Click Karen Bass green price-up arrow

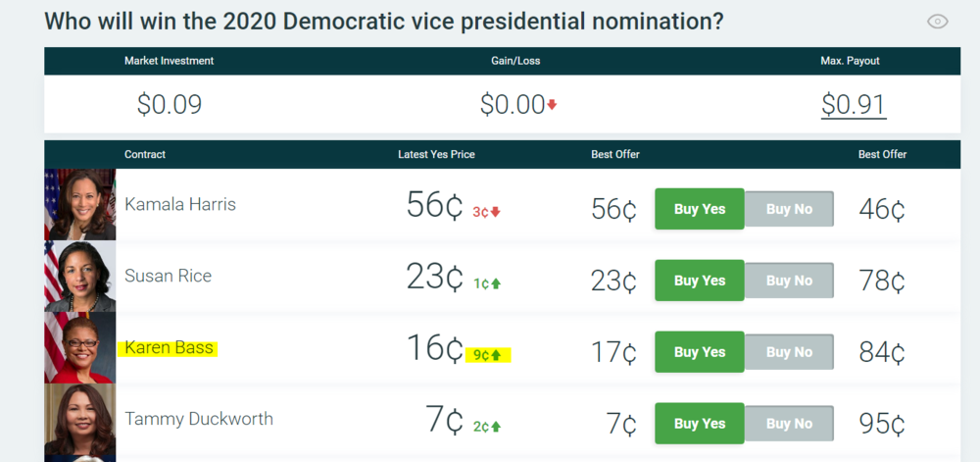pos(495,355)
